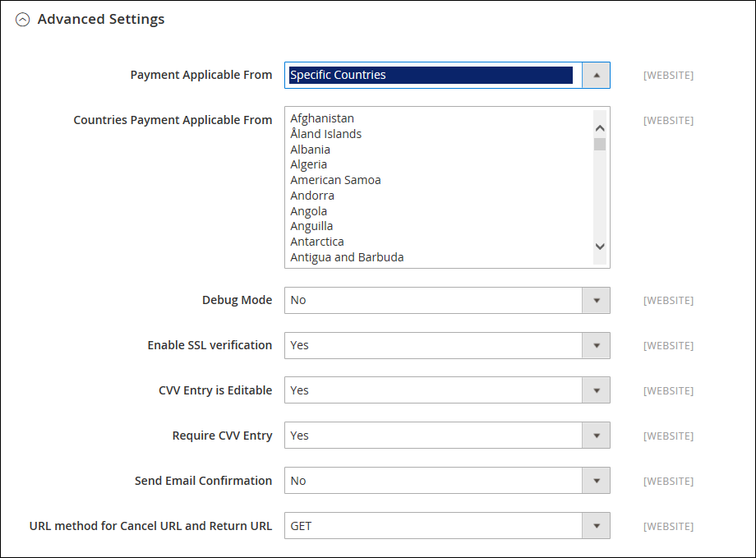This screenshot has height=558, width=756.
Task: Open URL method GET dropdown
Action: coord(447,526)
